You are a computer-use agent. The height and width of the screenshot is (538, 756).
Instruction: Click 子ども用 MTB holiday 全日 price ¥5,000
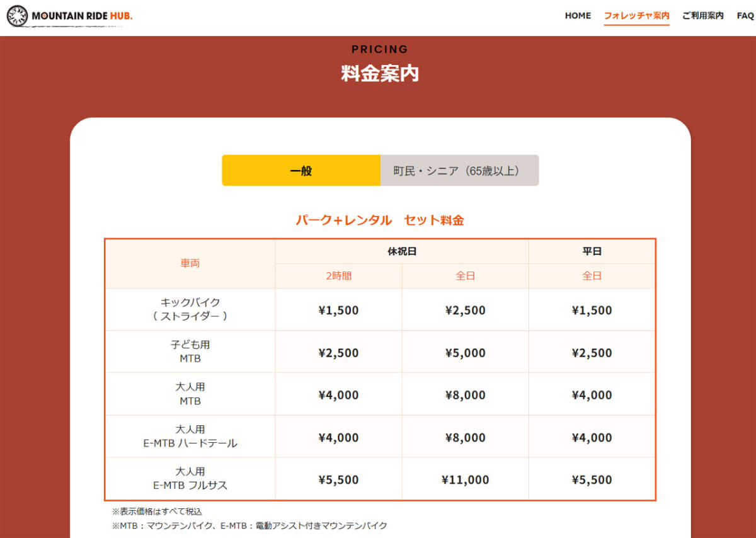coord(466,353)
